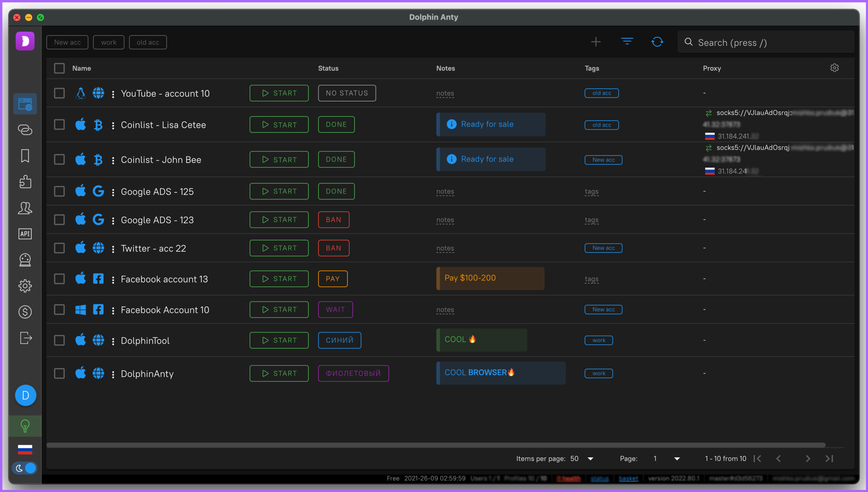Open filter options dropdown menu

click(627, 42)
